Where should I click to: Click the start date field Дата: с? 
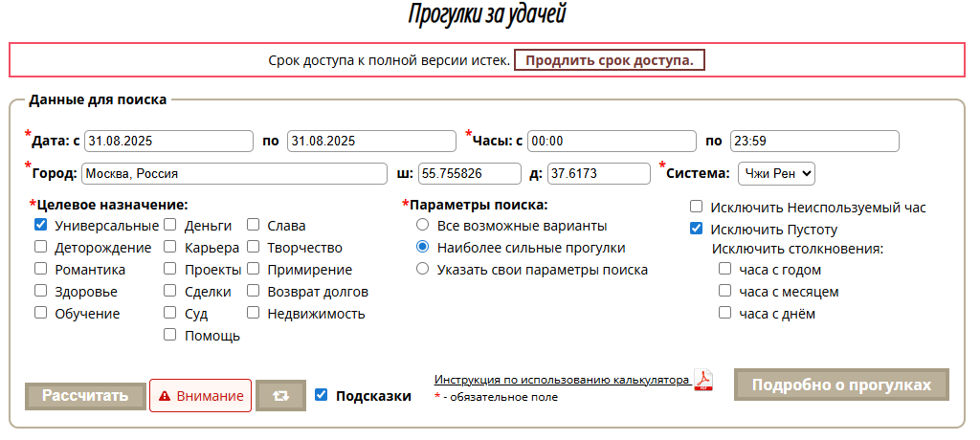pyautogui.click(x=168, y=141)
